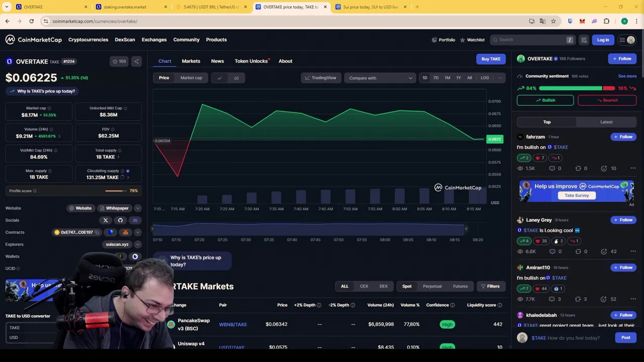Viewport: 644px width, 362px height.
Task: Filter markets to Spot
Action: (x=407, y=287)
